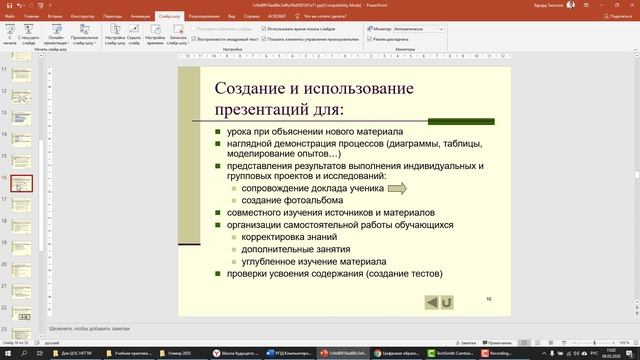Image resolution: width=640 pixels, height=360 pixels.
Task: Toggle 'Воспроизводить закадровый текст' checkbox
Action: click(194, 39)
